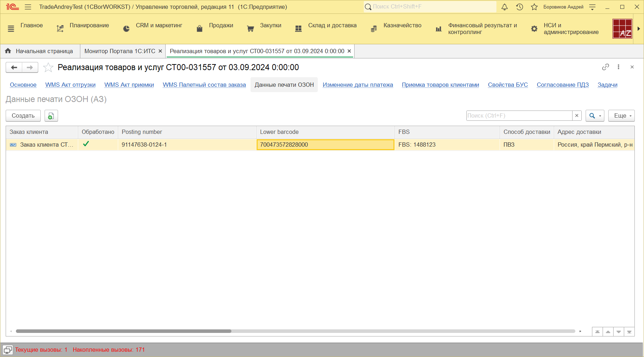644x357 pixels.
Task: Navigate back with left arrow button
Action: tap(14, 67)
